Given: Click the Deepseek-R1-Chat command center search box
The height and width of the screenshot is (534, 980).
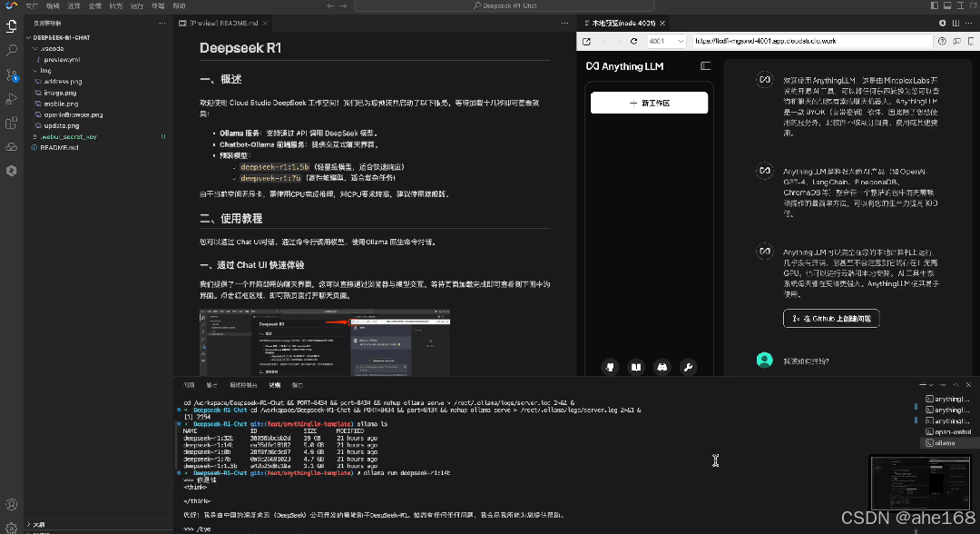Looking at the screenshot, I should coord(505,5).
